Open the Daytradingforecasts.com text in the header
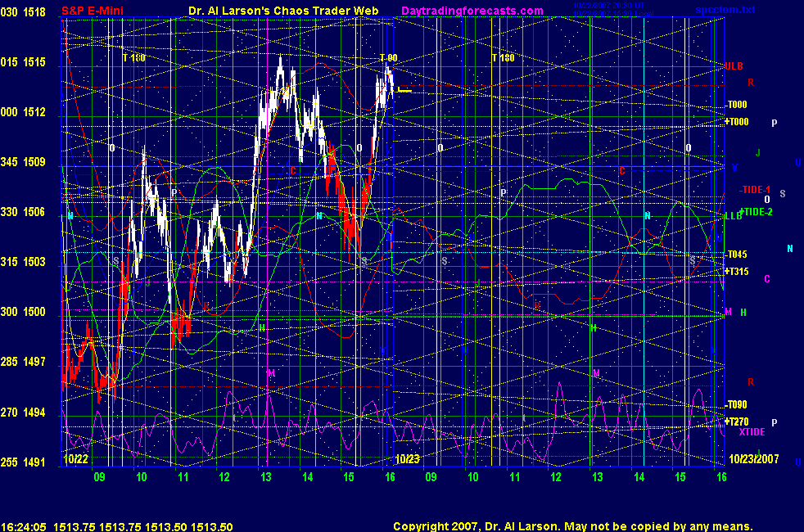This screenshot has width=804, height=532. 472,11
